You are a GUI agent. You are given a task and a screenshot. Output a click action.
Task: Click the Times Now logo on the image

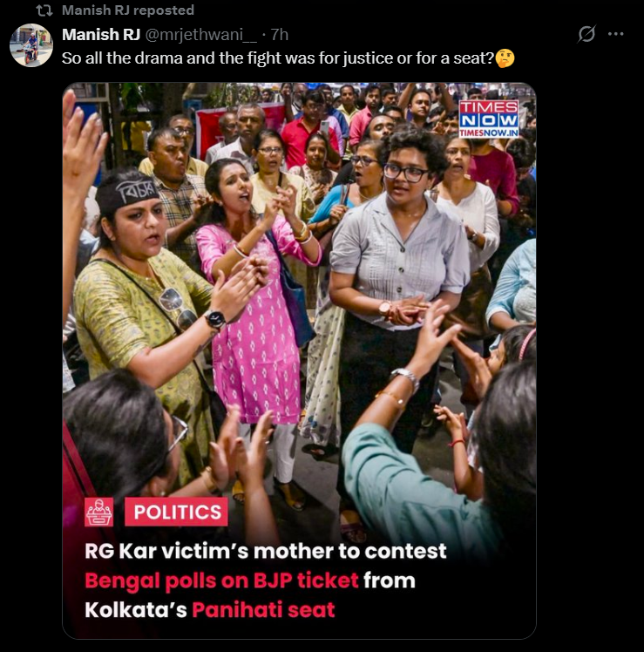(x=488, y=112)
